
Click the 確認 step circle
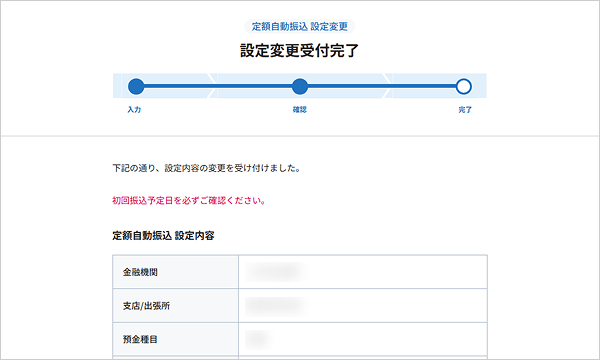click(300, 86)
